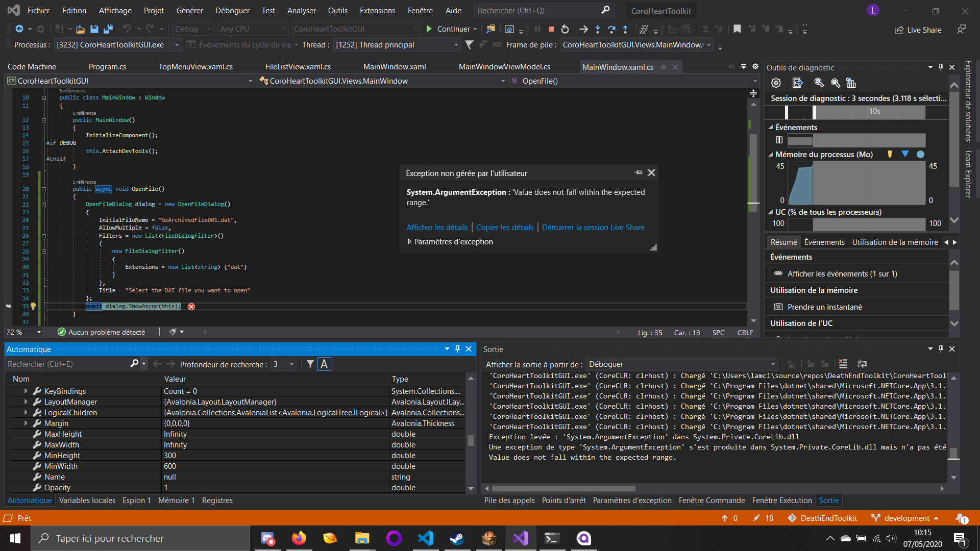Viewport: 980px width, 551px height.
Task: Toggle match case in the Automatique search
Action: point(325,364)
